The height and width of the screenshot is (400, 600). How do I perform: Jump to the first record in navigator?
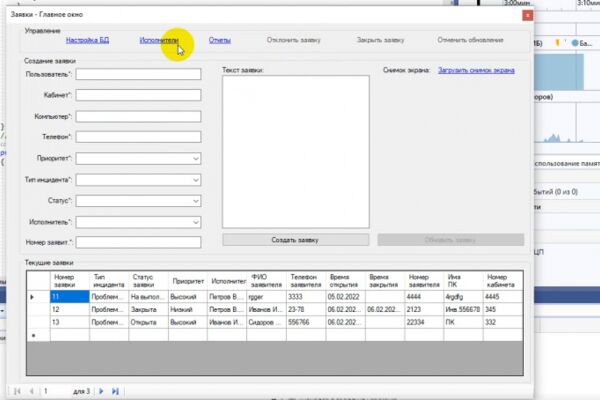(x=17, y=391)
